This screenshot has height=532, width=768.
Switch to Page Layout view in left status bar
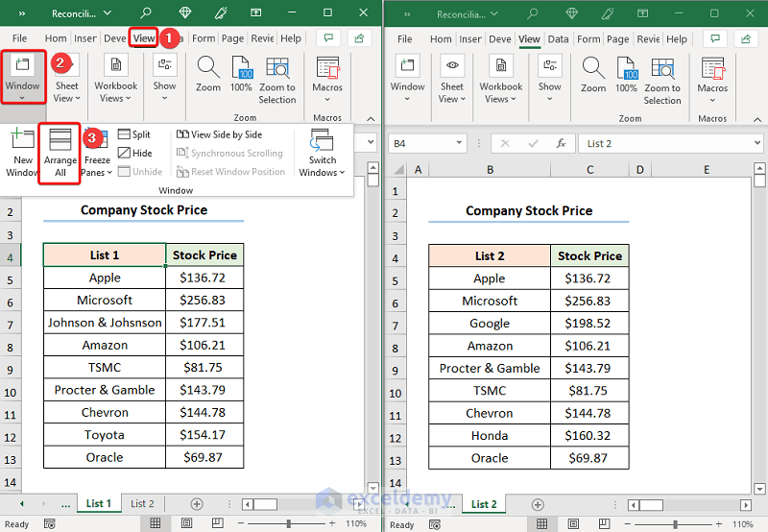point(186,523)
